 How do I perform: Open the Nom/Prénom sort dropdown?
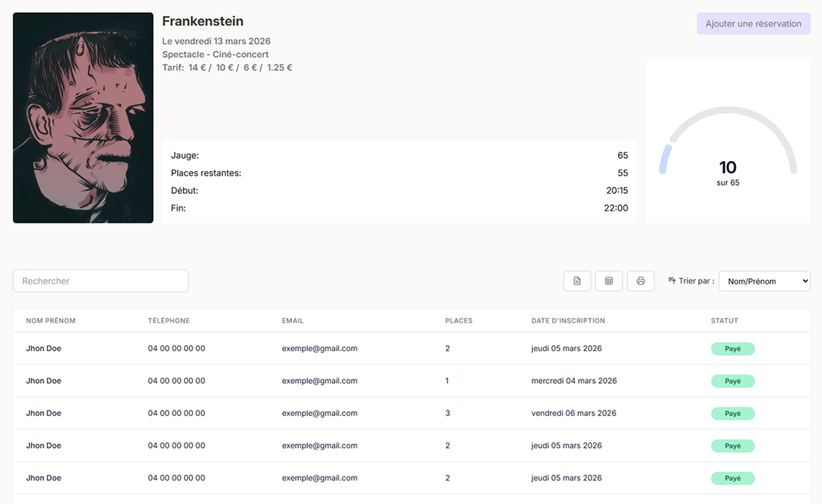(764, 281)
